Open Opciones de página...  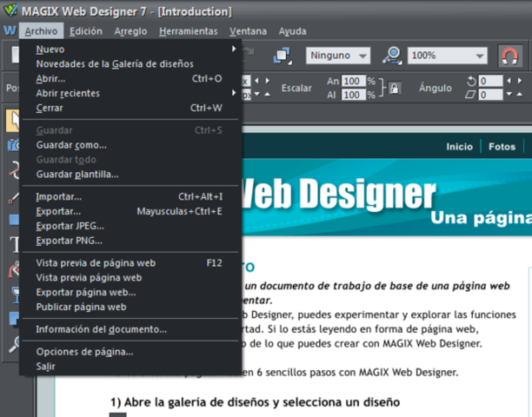pyautogui.click(x=130, y=352)
